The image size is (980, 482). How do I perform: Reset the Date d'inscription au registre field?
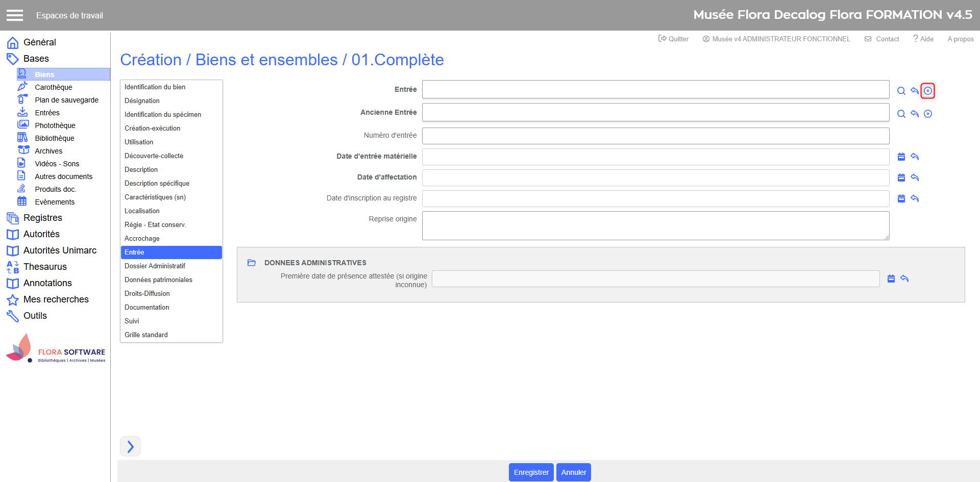pyautogui.click(x=914, y=198)
